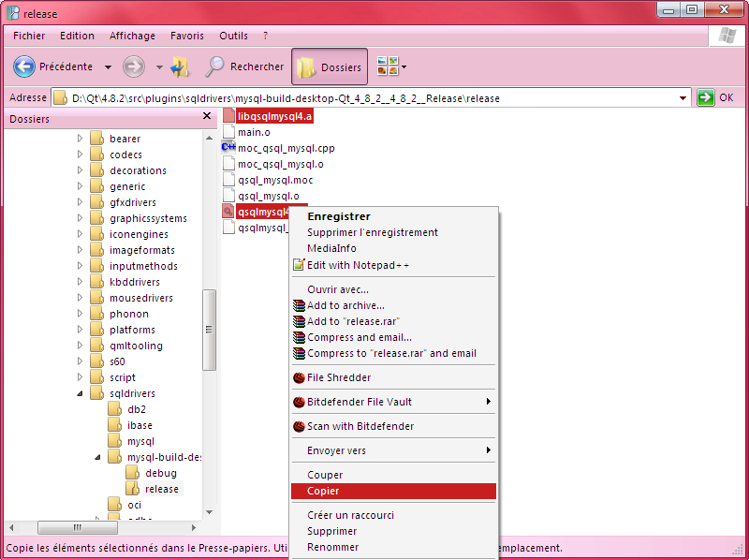This screenshot has height=560, width=749.
Task: Select the db2 folder icon
Action: coord(114,409)
